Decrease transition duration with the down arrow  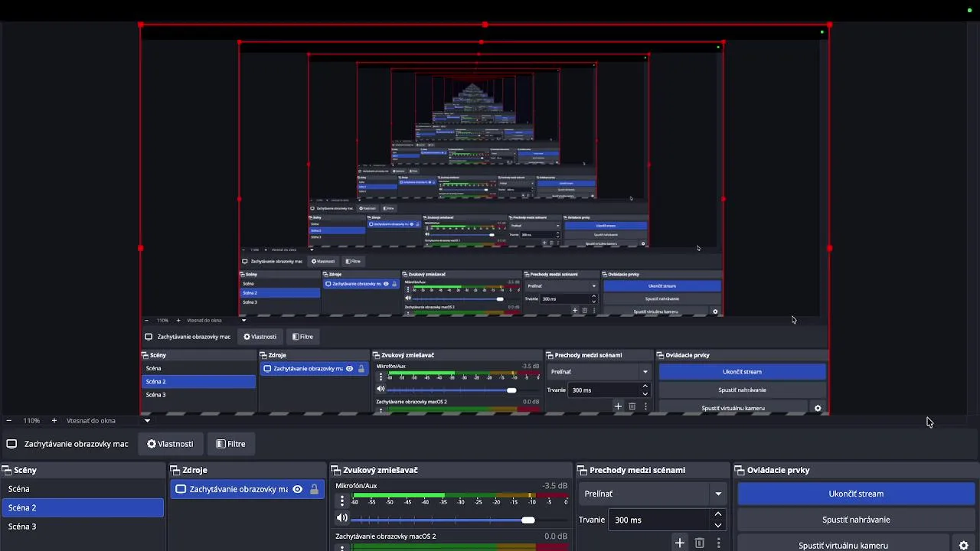click(717, 525)
